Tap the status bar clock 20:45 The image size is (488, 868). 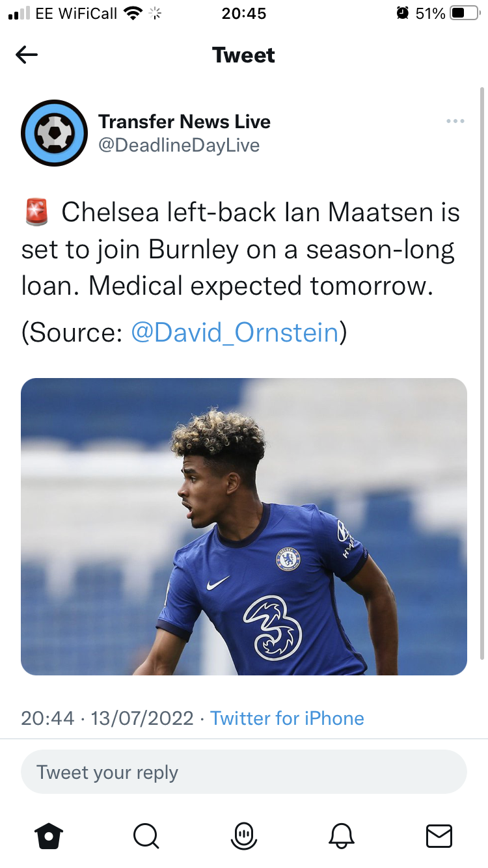pyautogui.click(x=244, y=14)
